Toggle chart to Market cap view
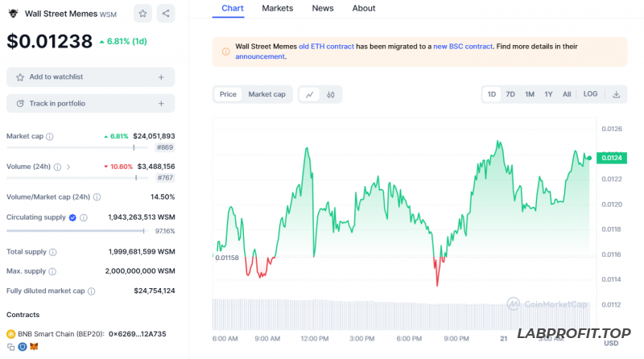Screen dimensions: 644x359 [266, 94]
